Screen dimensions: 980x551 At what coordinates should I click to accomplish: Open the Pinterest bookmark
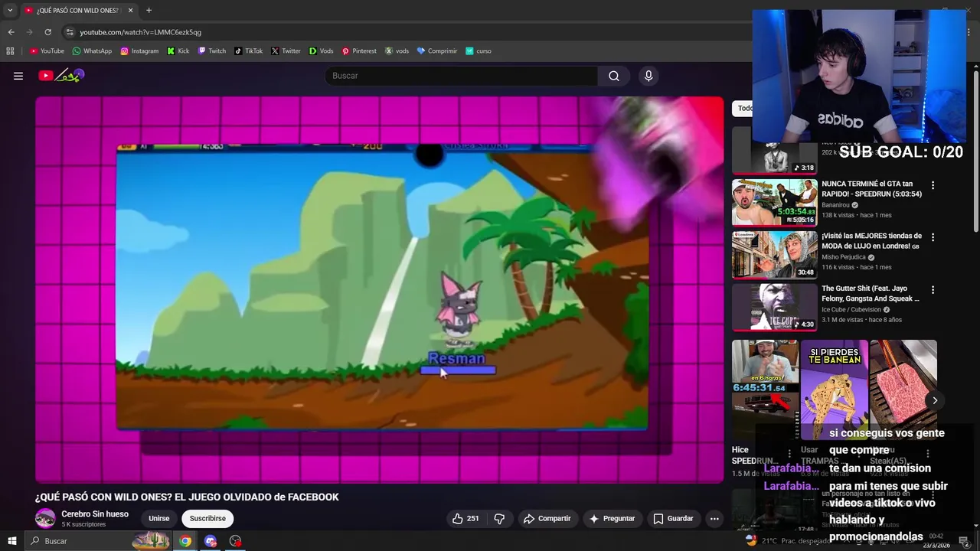(x=359, y=51)
